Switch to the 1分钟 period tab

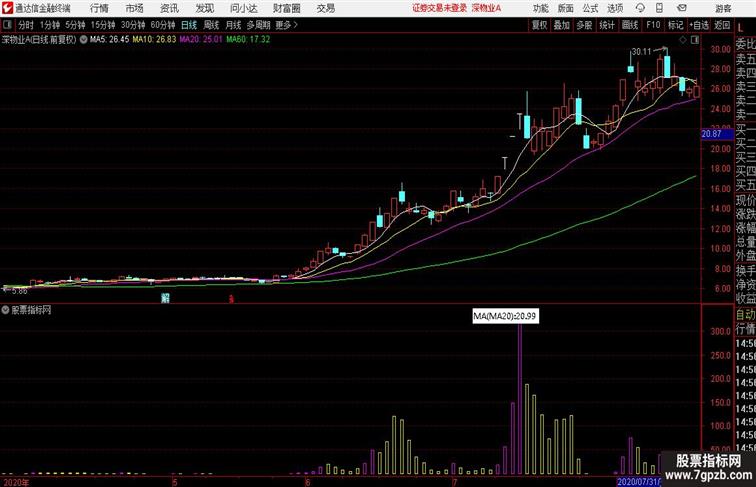tap(50, 25)
